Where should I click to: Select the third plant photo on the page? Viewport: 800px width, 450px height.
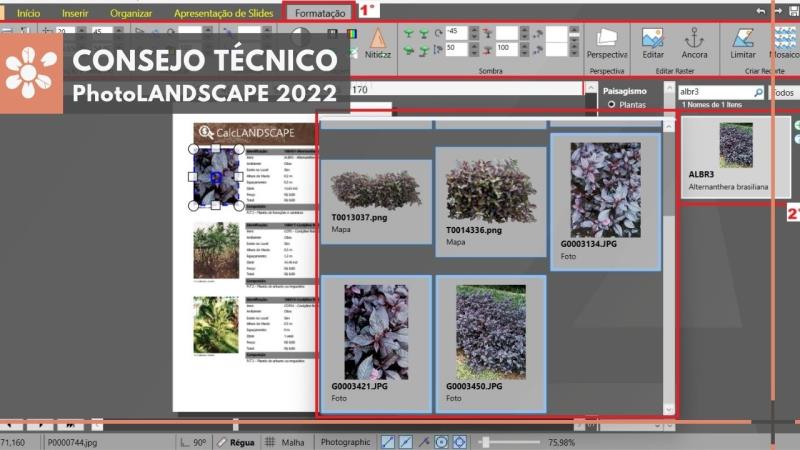[216, 325]
